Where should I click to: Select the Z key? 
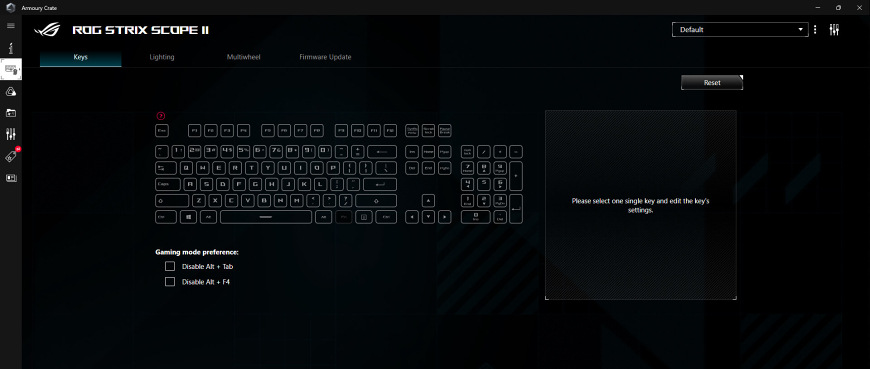pyautogui.click(x=199, y=200)
